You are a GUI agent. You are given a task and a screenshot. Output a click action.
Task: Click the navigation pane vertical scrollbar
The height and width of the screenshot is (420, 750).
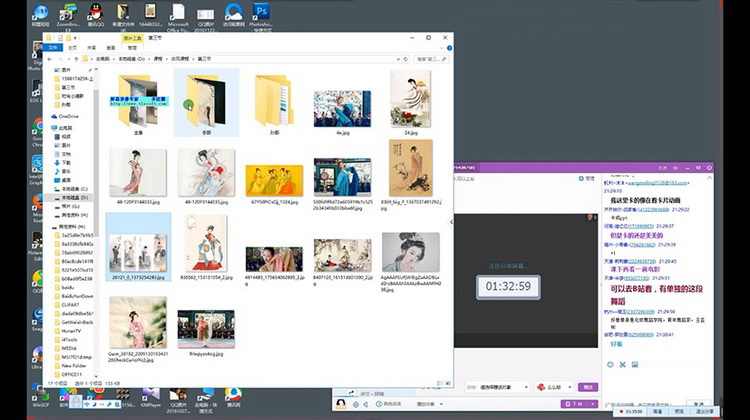coord(96,163)
